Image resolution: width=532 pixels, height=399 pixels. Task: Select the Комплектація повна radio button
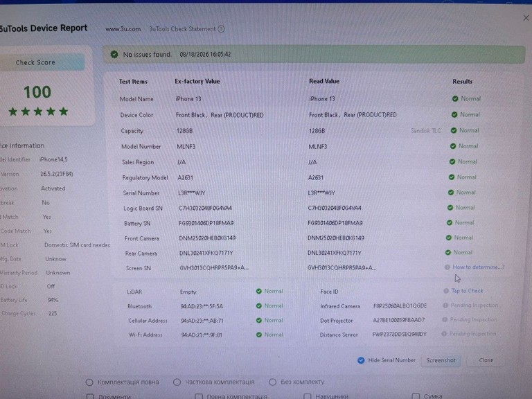[x=89, y=382]
